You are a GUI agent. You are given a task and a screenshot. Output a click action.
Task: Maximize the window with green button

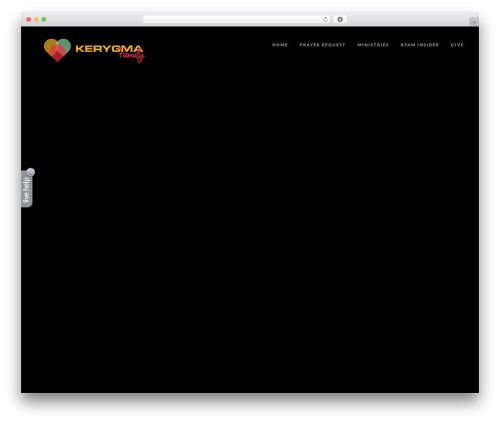point(44,19)
